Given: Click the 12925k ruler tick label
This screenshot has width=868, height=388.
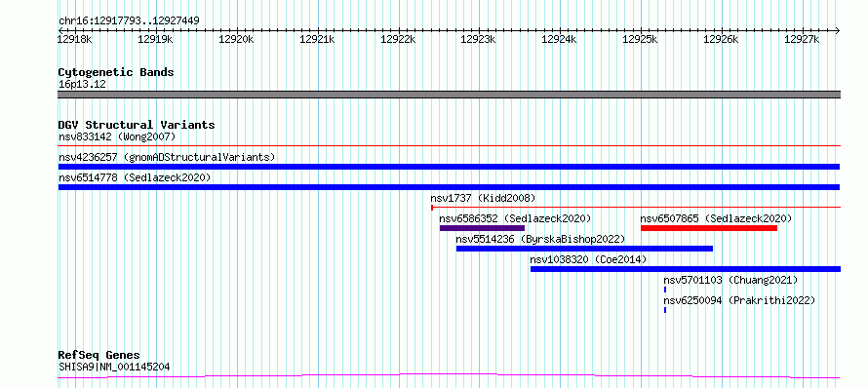Looking at the screenshot, I should [641, 39].
